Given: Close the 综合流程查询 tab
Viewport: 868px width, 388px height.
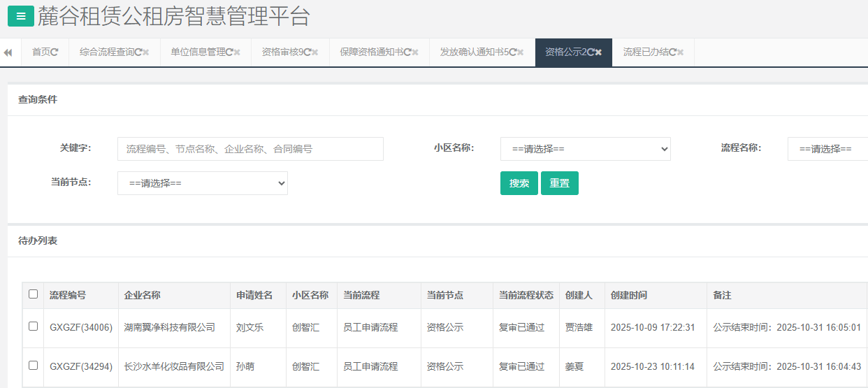Looking at the screenshot, I should click(x=146, y=52).
